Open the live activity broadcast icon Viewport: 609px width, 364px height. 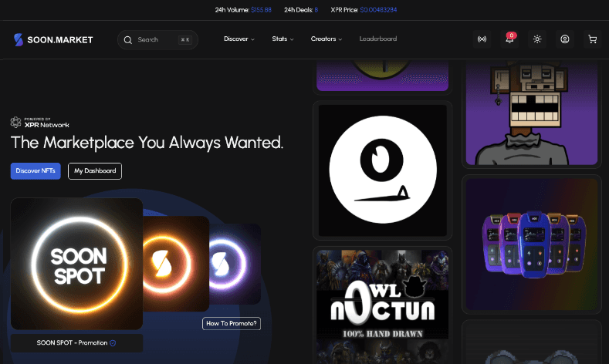coord(482,39)
